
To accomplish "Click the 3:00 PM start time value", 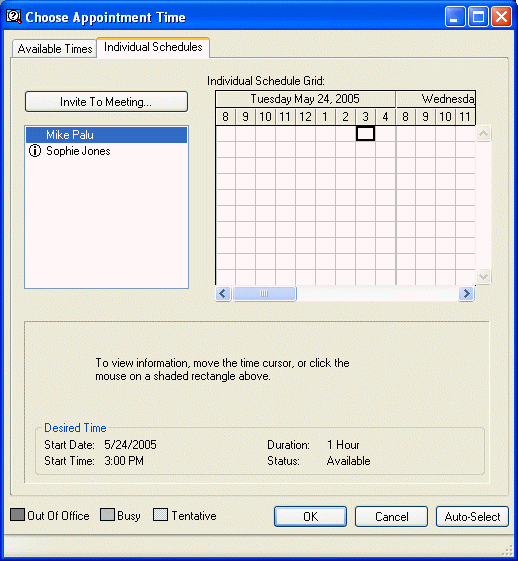I will pyautogui.click(x=124, y=461).
